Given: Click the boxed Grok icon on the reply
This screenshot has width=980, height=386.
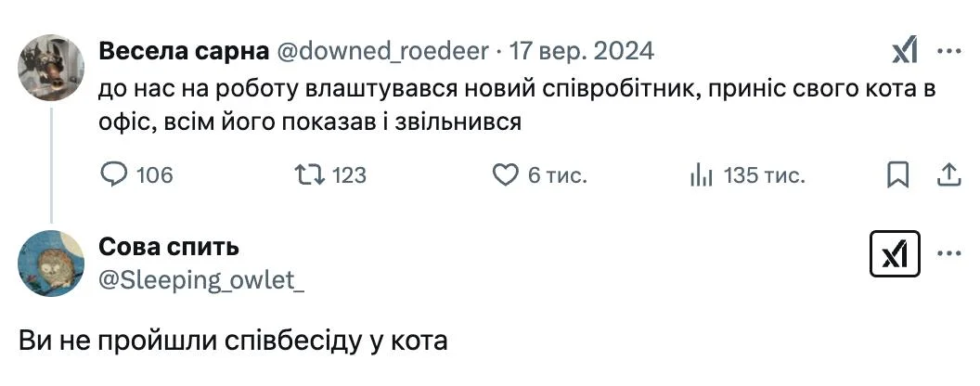Looking at the screenshot, I should click(895, 253).
